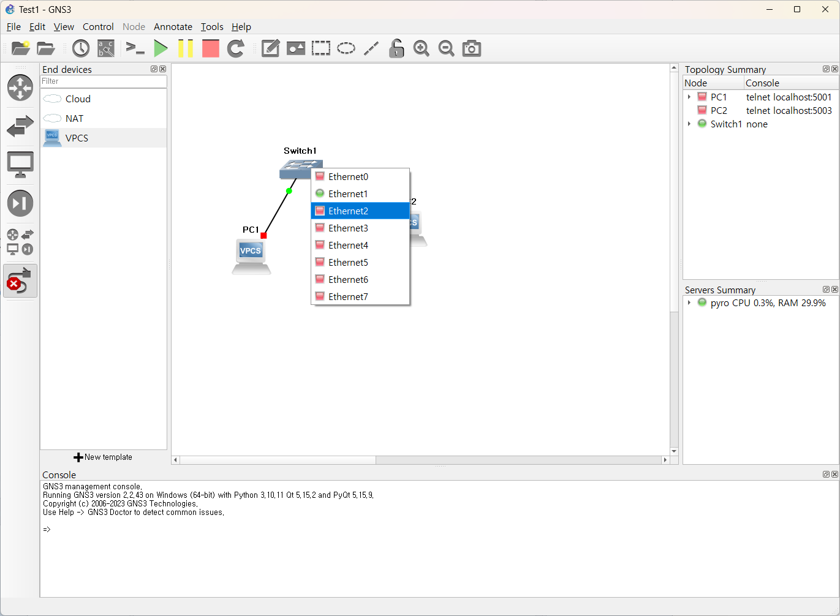
Task: Open the Tools menu
Action: pos(212,27)
